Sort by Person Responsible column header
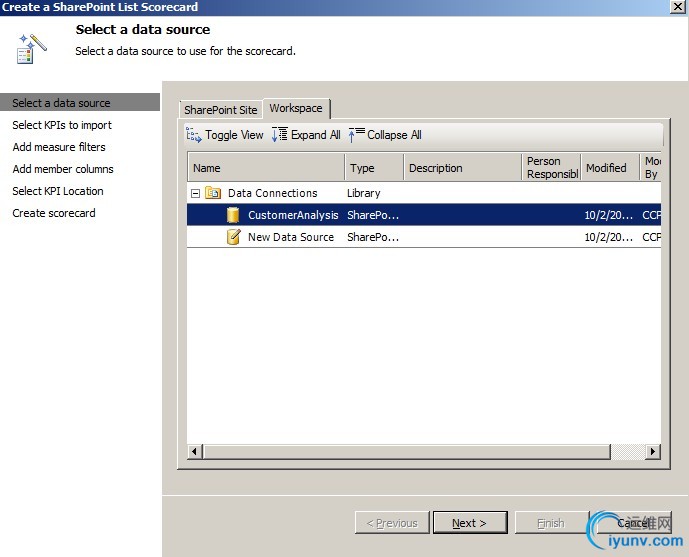This screenshot has width=689, height=557. (551, 167)
